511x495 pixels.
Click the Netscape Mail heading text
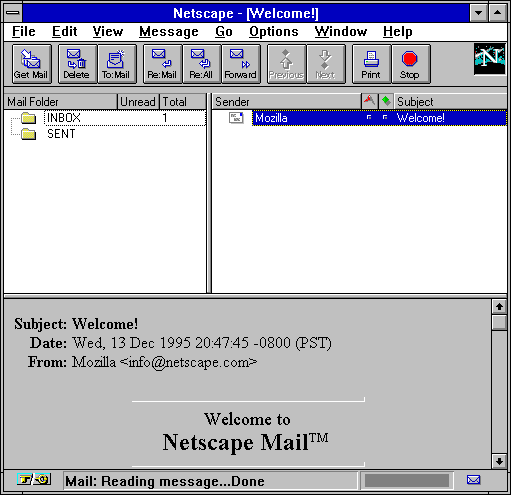pyautogui.click(x=246, y=442)
